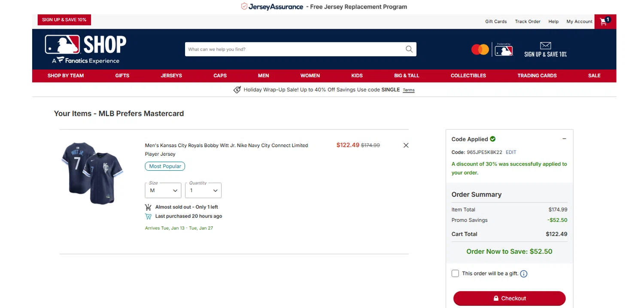Open the Big & Tall menu
The height and width of the screenshot is (308, 644).
click(x=407, y=75)
